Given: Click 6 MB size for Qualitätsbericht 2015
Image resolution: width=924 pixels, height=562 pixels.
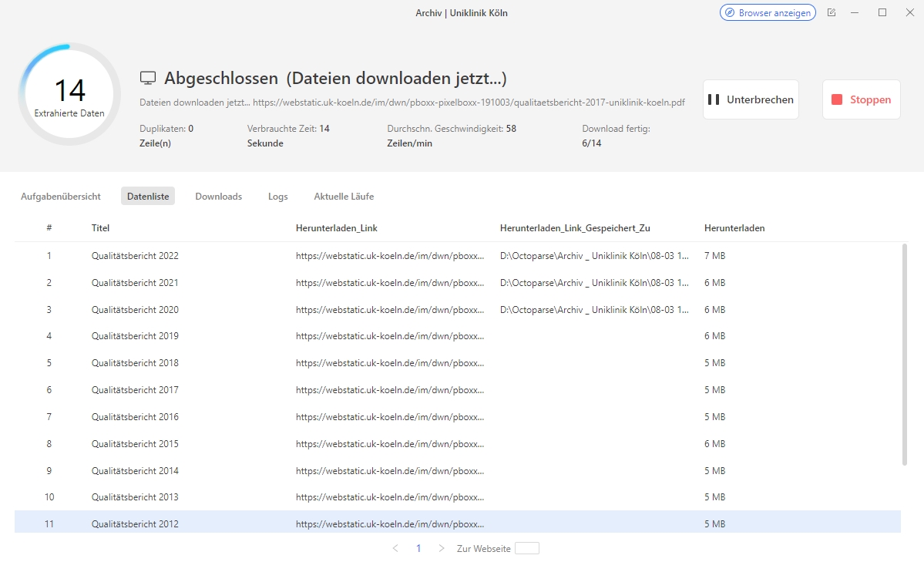Looking at the screenshot, I should coord(715,444).
